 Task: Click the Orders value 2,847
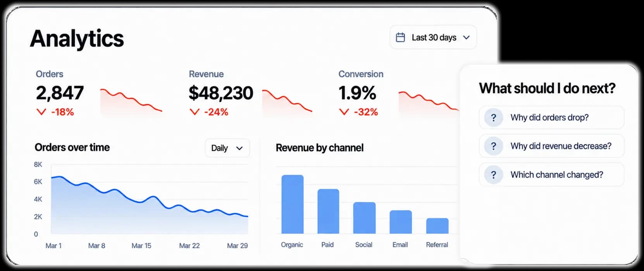point(60,93)
